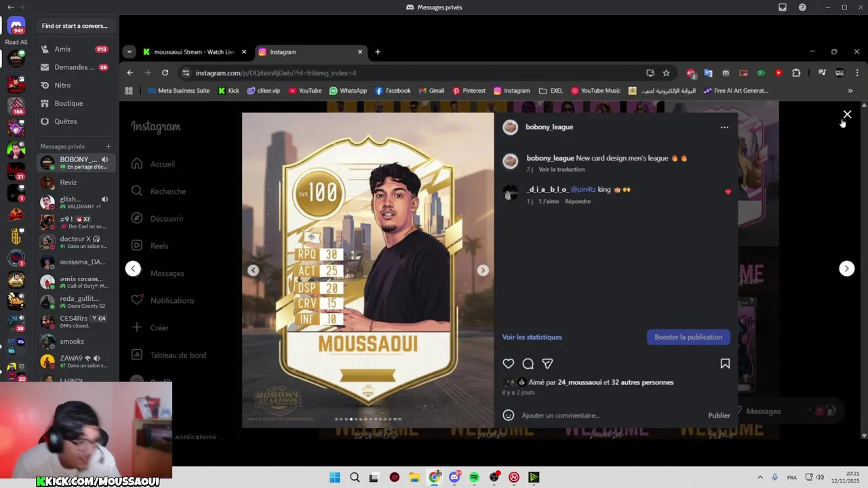The image size is (868, 488).
Task: Save the post with the bookmark icon
Action: coord(725,364)
